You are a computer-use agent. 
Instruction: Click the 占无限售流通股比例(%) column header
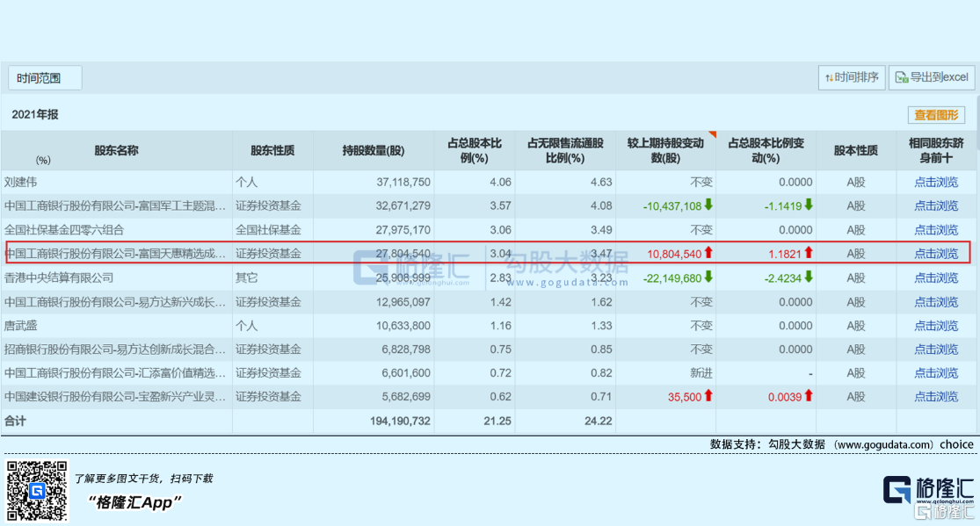[565, 150]
